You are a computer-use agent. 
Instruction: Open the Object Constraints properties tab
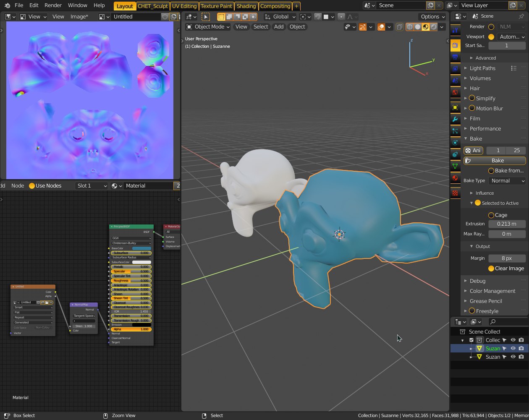[x=455, y=154]
